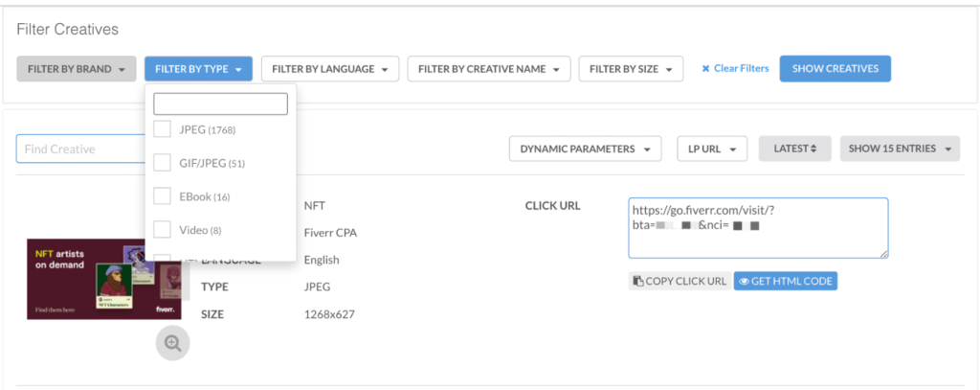Screen dimensions: 980x390
Task: Open the Filter by Brand dropdown
Action: (77, 69)
